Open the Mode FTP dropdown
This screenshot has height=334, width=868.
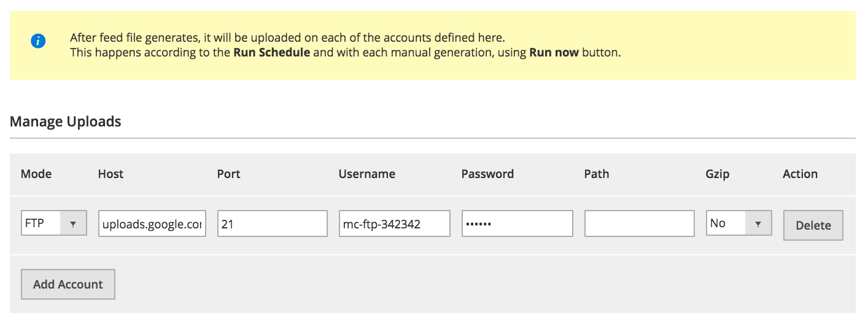tap(54, 223)
